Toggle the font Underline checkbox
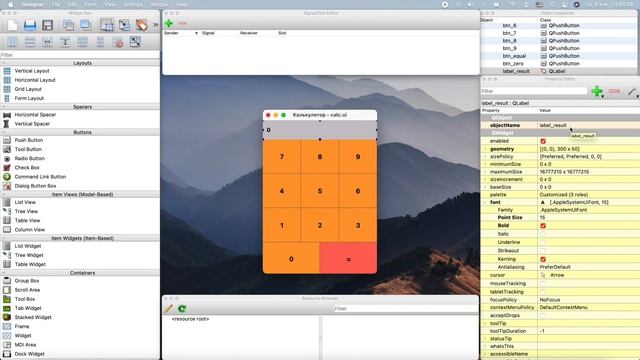The image size is (640, 360). (543, 242)
